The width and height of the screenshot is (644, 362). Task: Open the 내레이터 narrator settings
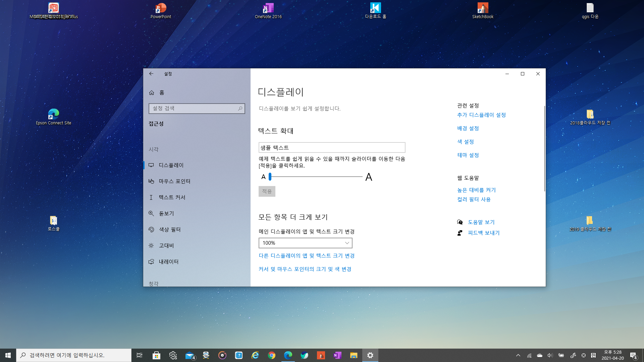coord(168,262)
